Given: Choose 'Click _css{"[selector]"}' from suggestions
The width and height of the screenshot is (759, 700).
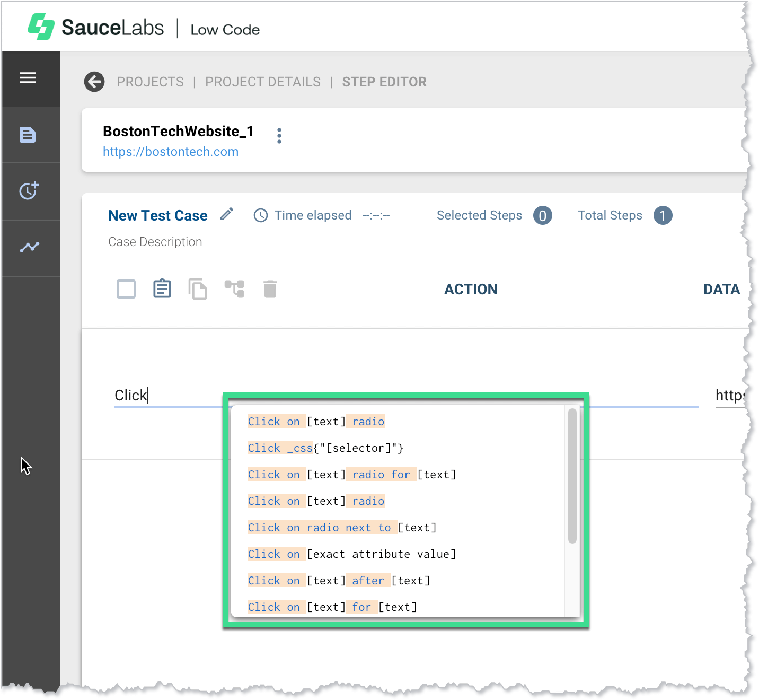Looking at the screenshot, I should point(325,448).
